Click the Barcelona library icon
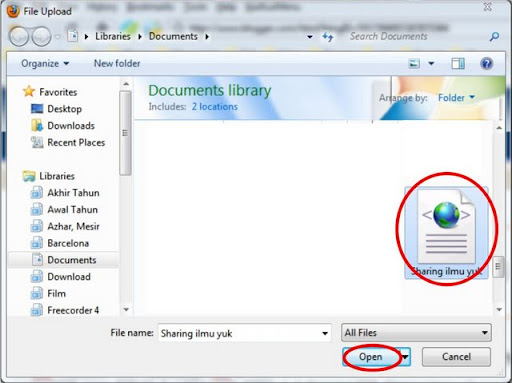 37,243
